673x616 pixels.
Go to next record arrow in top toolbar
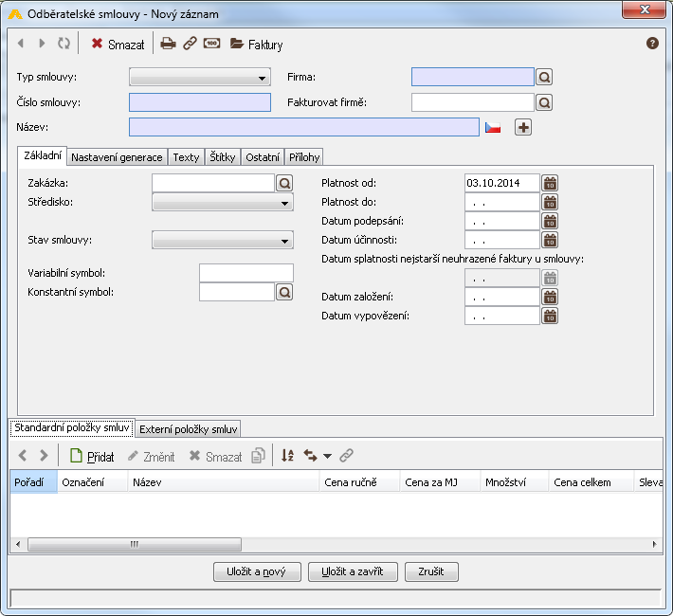point(42,44)
